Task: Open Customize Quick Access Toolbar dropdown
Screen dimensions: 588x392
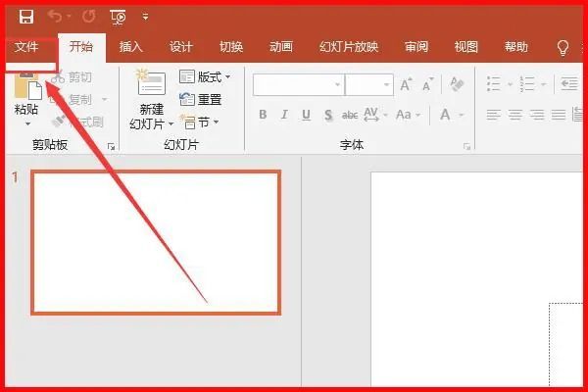Action: pos(145,17)
